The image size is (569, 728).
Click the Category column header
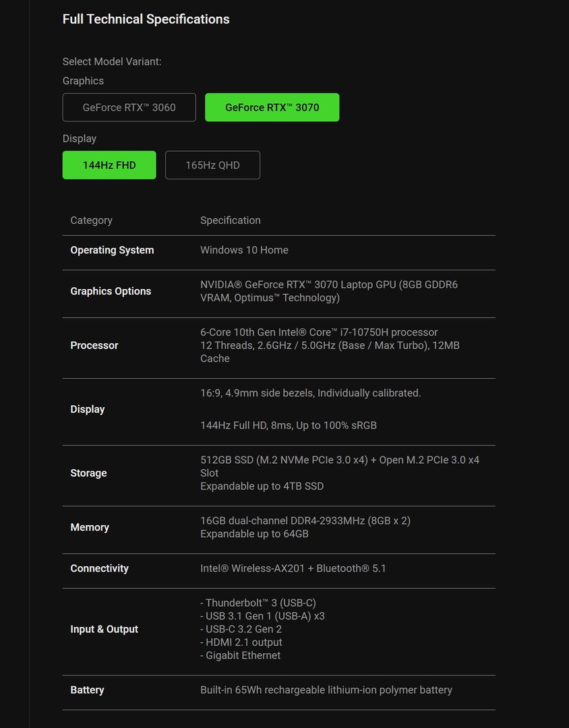(x=91, y=220)
